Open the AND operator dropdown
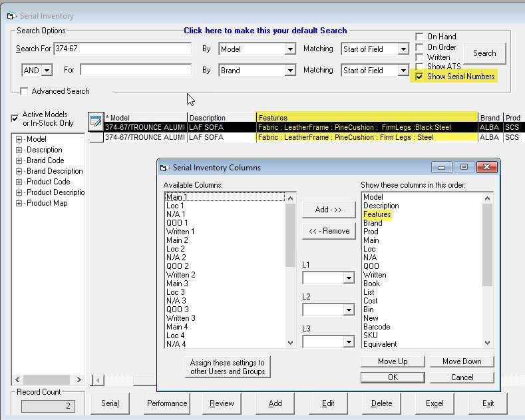Viewport: 525px width, 420px height. click(x=47, y=71)
